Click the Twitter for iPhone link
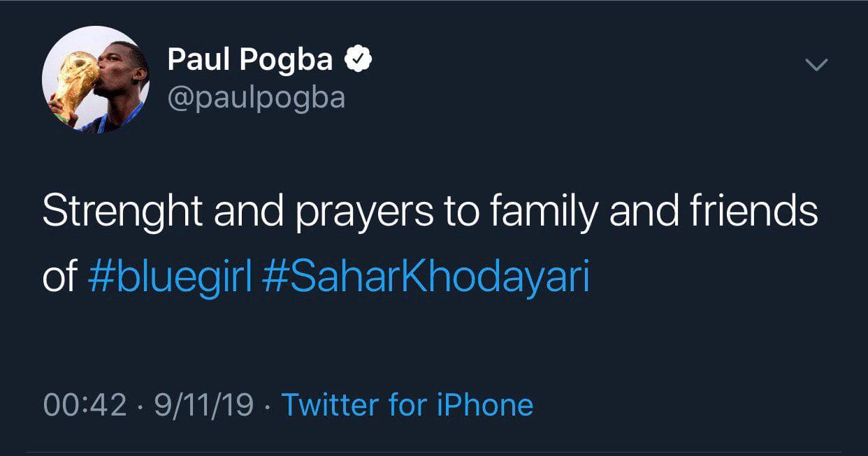868x456 pixels. coord(407,405)
